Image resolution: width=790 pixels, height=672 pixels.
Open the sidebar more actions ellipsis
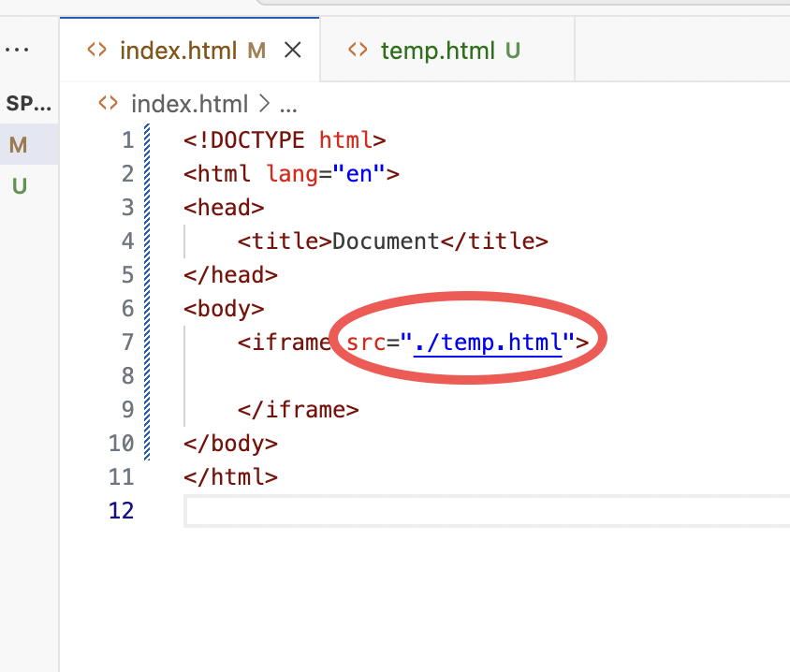click(17, 50)
